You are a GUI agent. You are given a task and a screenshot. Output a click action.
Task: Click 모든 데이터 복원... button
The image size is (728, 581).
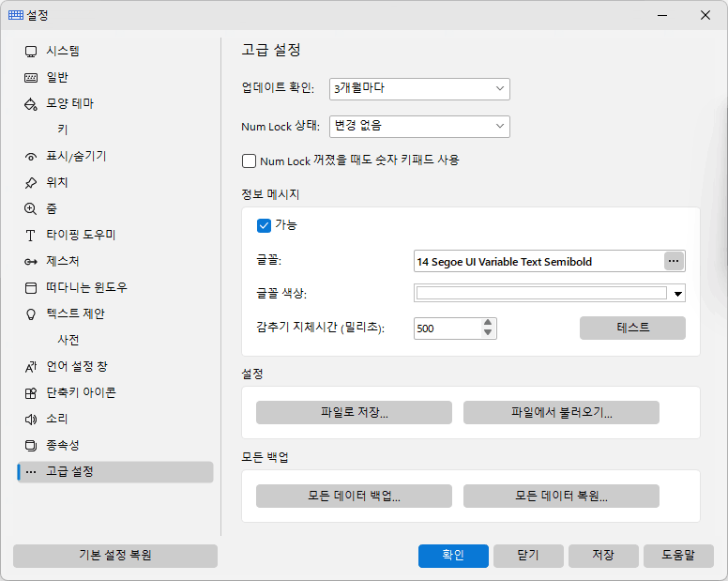[x=561, y=496]
